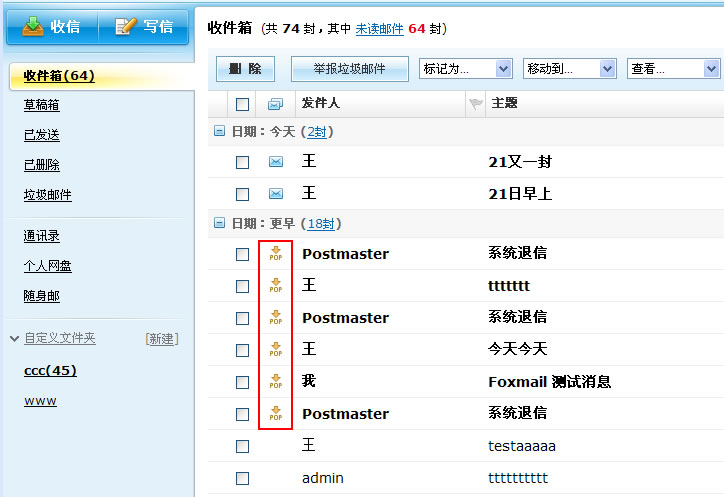Image resolution: width=724 pixels, height=497 pixels.
Task: Select the checkbox next to the admin email
Action: [x=242, y=478]
